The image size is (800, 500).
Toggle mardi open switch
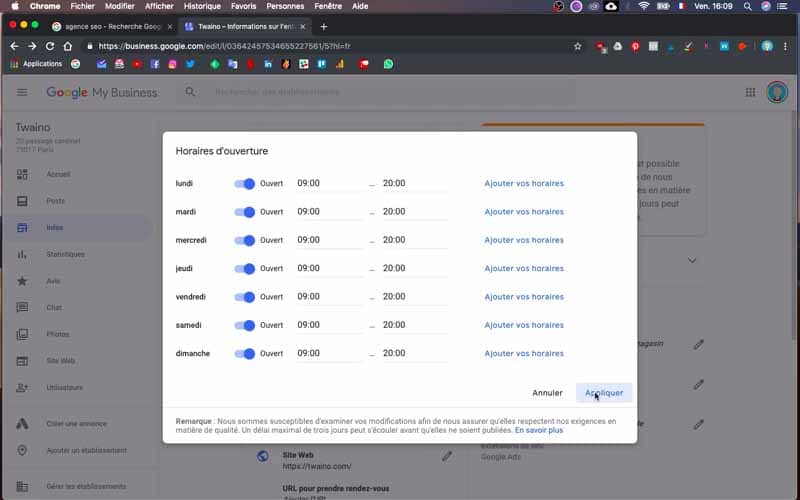pyautogui.click(x=244, y=212)
